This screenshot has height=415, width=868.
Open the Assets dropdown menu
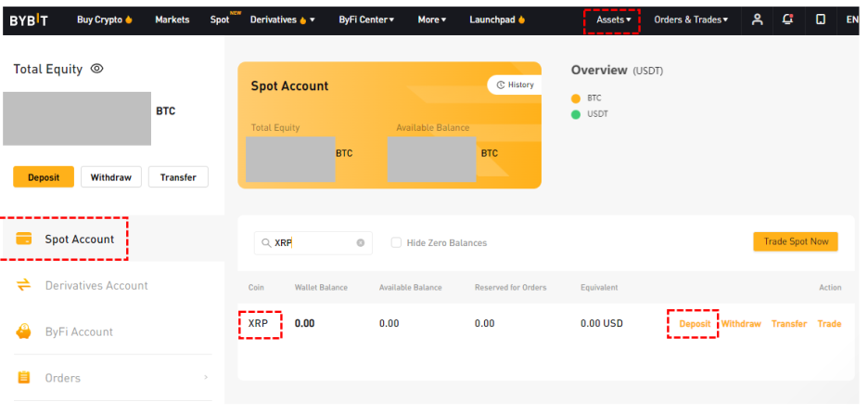click(x=613, y=19)
